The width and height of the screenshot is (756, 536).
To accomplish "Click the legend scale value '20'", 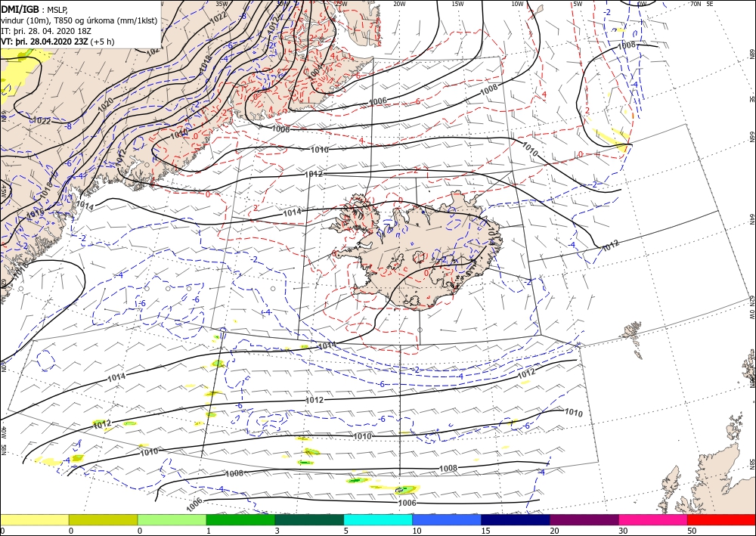I will 554,531.
